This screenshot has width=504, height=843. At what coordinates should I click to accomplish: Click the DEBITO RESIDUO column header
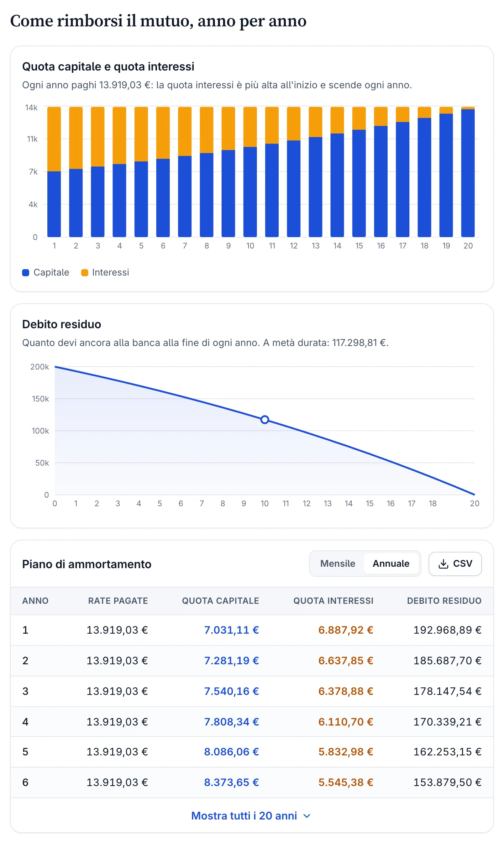tap(444, 601)
